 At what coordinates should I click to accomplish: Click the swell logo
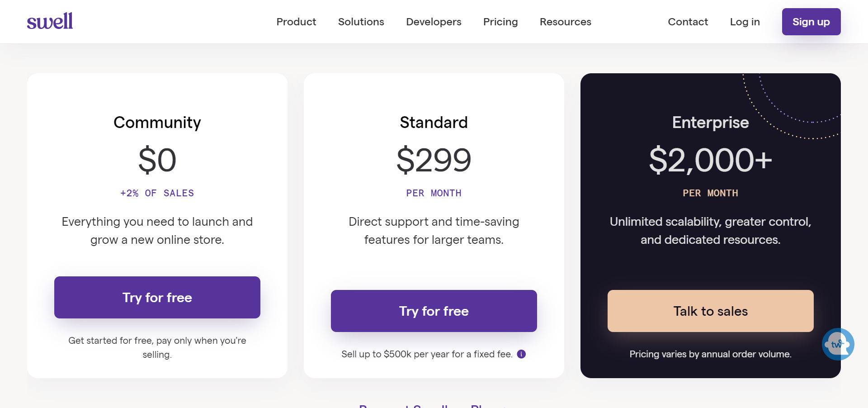(x=50, y=21)
